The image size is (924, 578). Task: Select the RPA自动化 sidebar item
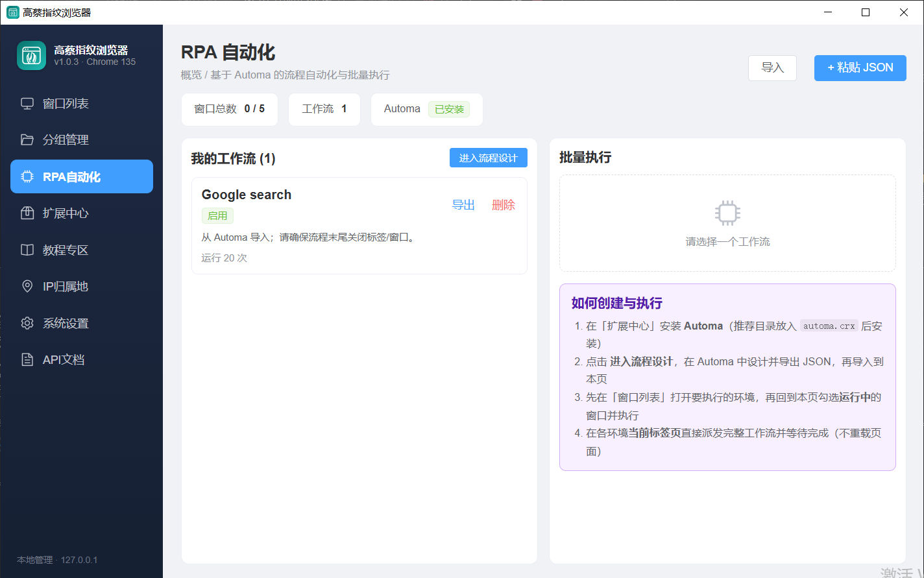click(82, 176)
